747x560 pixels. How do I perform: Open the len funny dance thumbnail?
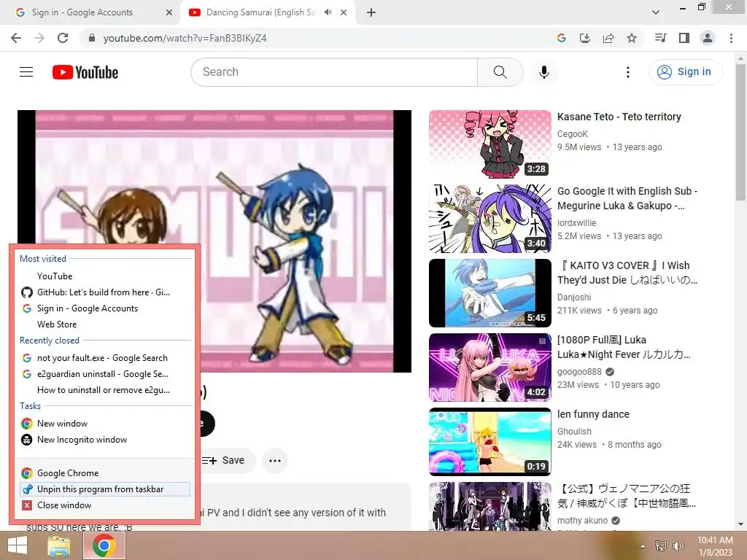490,441
